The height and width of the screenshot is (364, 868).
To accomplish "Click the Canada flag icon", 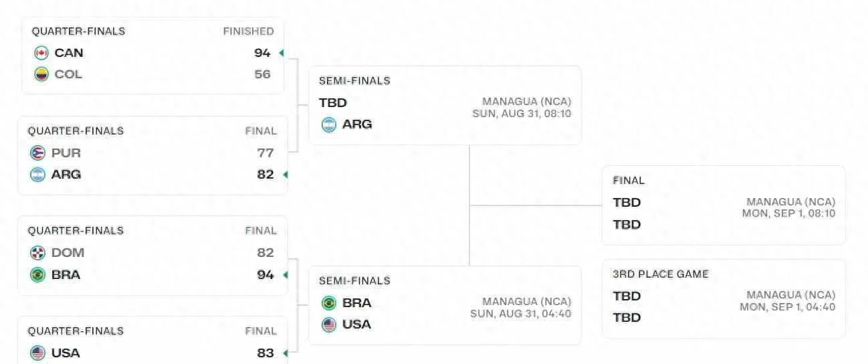I will point(41,53).
